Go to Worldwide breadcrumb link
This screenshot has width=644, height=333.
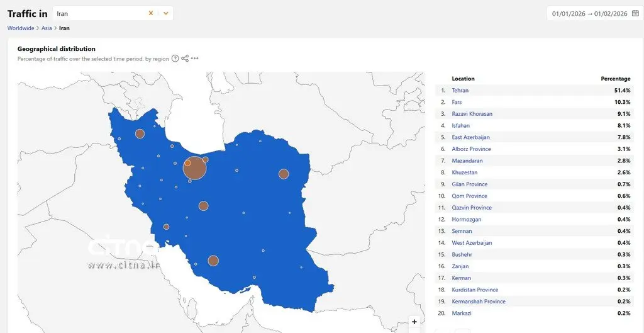(21, 28)
